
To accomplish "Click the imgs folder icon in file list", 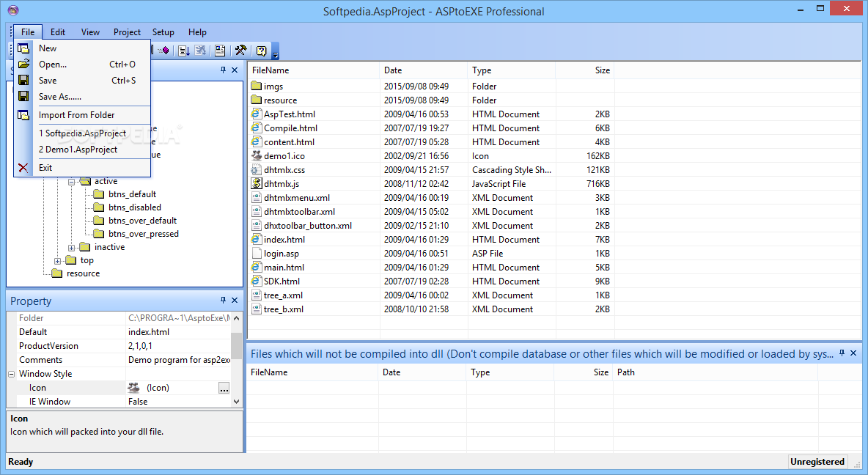I will tap(257, 86).
